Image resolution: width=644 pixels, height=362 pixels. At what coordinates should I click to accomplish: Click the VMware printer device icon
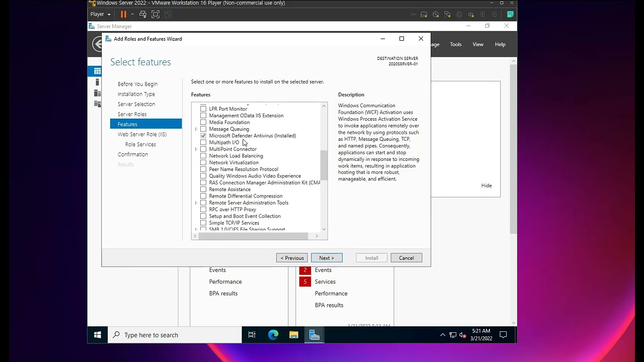pyautogui.click(x=459, y=15)
